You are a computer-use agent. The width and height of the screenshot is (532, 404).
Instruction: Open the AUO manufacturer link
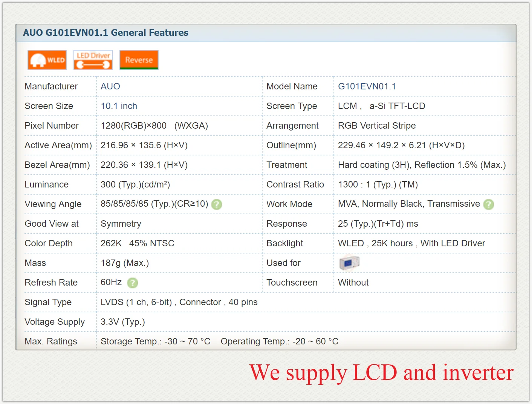click(x=110, y=86)
